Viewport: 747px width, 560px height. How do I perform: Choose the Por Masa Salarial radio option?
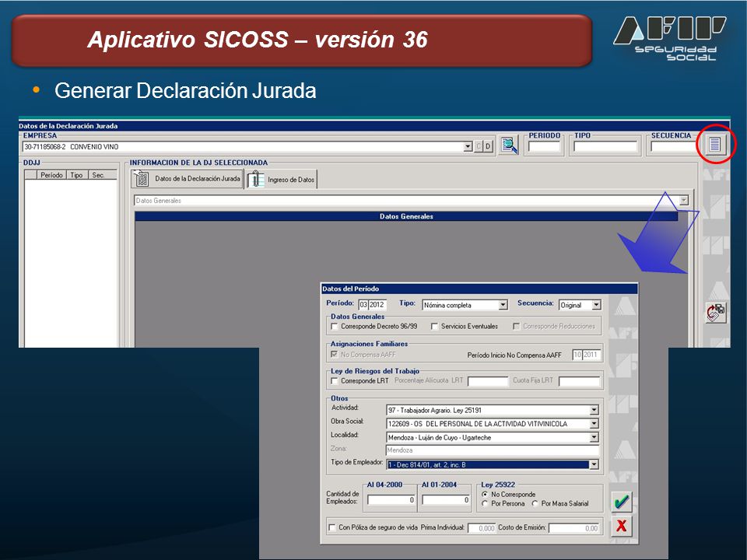pos(535,503)
